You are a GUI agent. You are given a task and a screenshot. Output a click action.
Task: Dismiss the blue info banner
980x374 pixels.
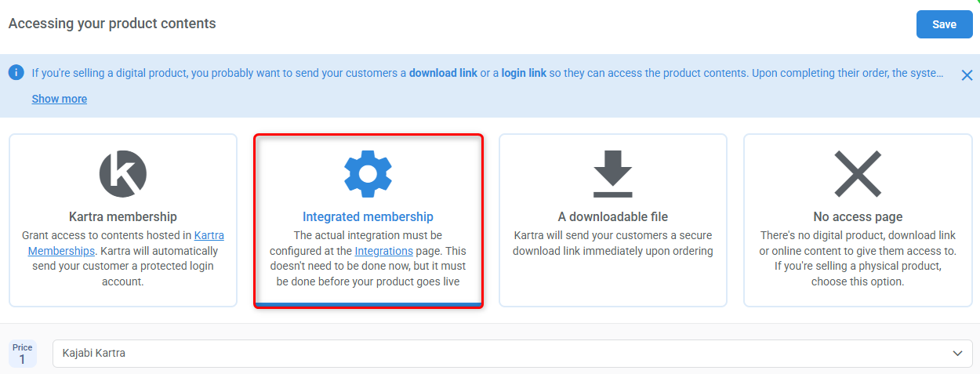[x=967, y=75]
